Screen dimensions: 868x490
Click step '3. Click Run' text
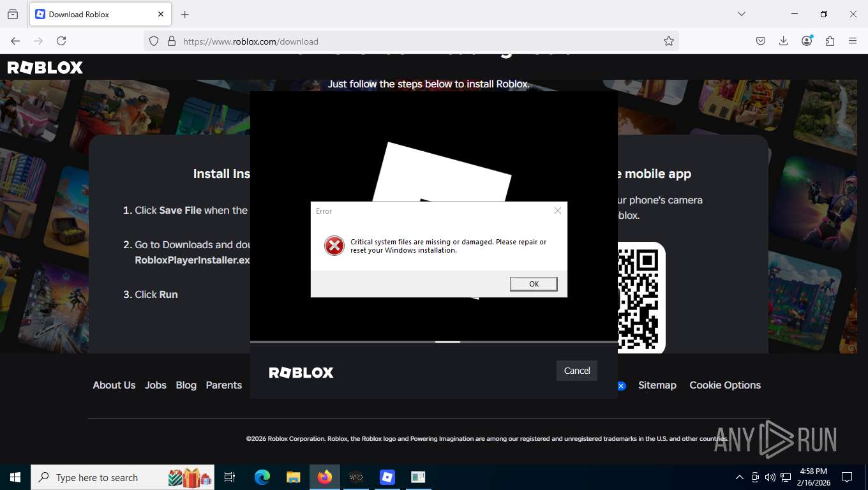(x=151, y=294)
